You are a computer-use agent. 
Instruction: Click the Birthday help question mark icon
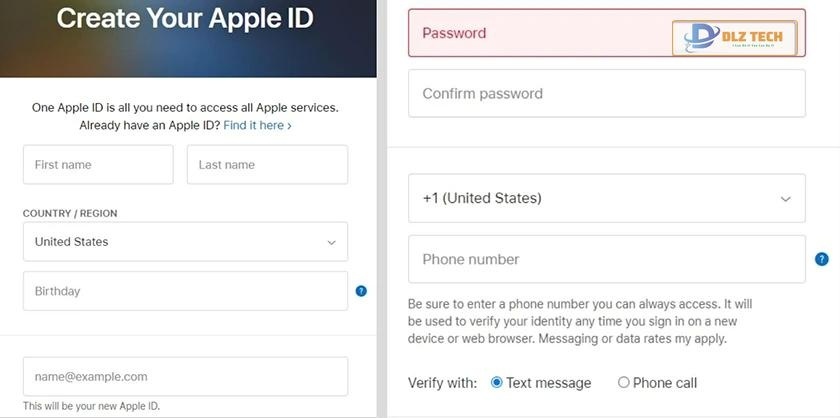pos(361,291)
